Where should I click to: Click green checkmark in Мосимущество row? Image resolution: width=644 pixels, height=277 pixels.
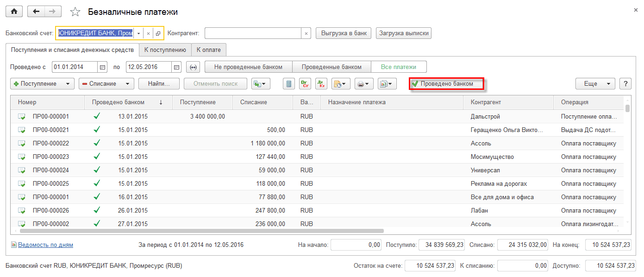[x=97, y=157]
